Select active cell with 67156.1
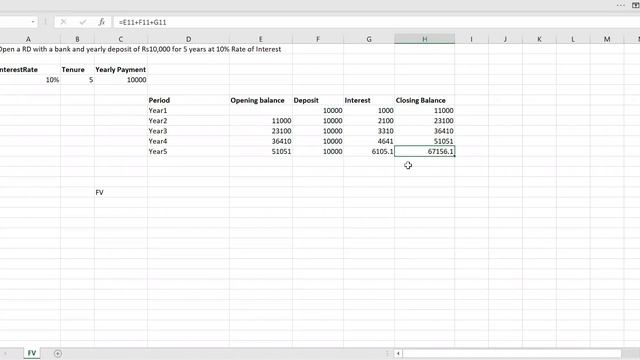The image size is (640, 360). point(424,151)
